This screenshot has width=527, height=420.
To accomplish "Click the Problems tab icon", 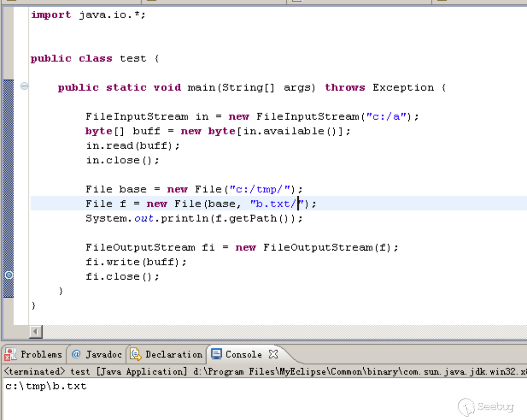I will [10, 354].
